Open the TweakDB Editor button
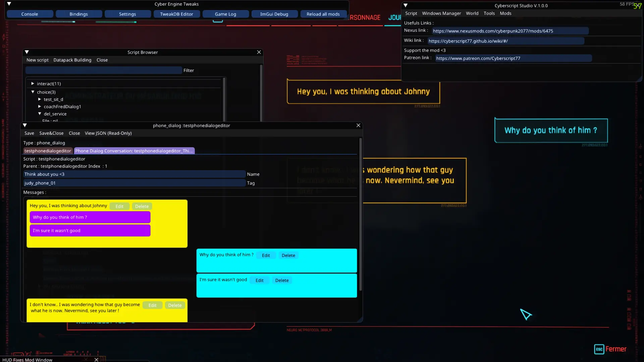This screenshot has width=644, height=362. click(x=176, y=14)
